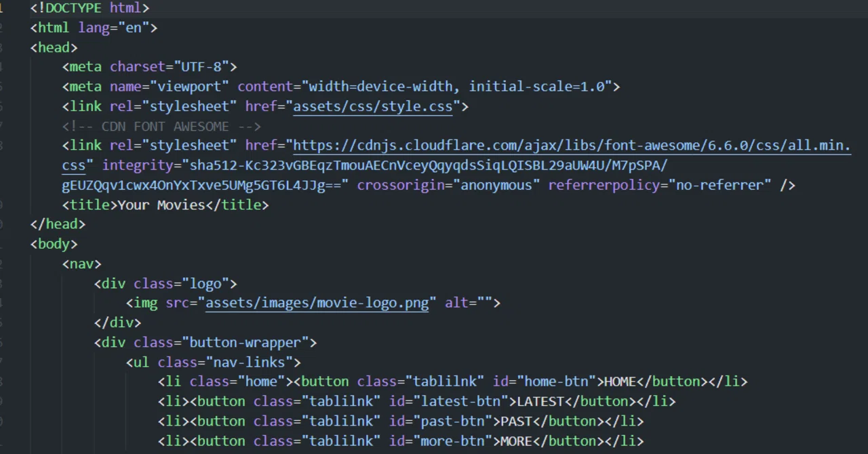Click the PAST button label text
Viewport: 868px width, 454px height.
(x=516, y=421)
